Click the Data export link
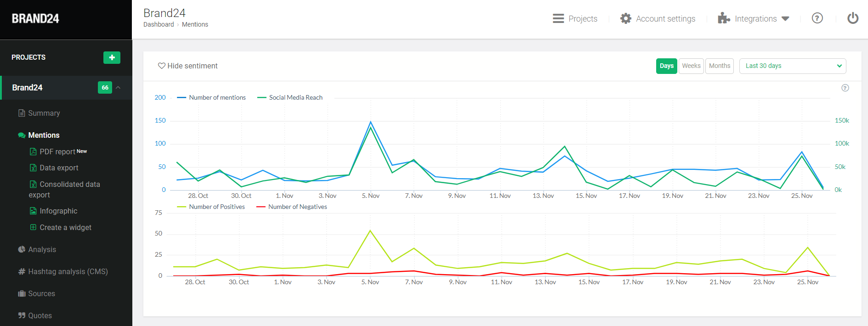 (x=59, y=168)
